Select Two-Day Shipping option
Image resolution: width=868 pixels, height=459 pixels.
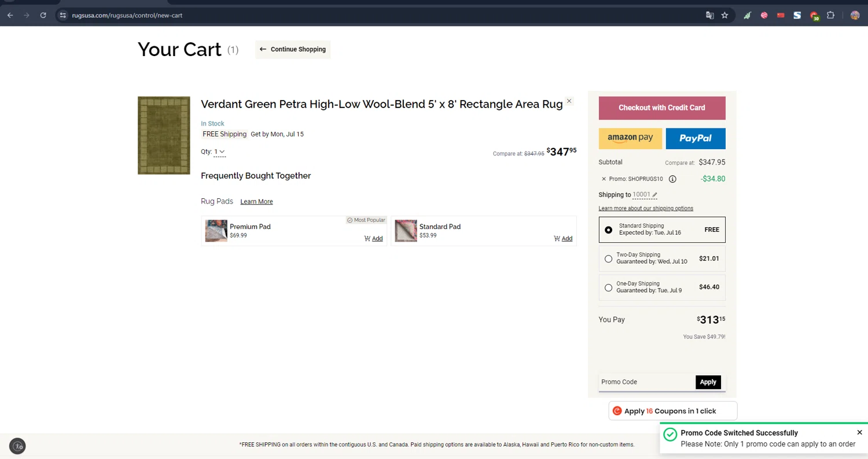(x=662, y=258)
